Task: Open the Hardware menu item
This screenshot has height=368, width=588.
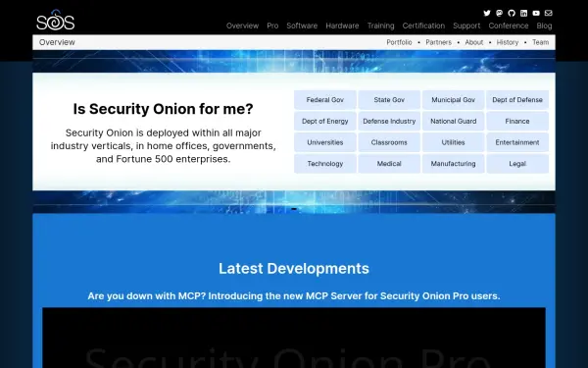Action: (342, 26)
